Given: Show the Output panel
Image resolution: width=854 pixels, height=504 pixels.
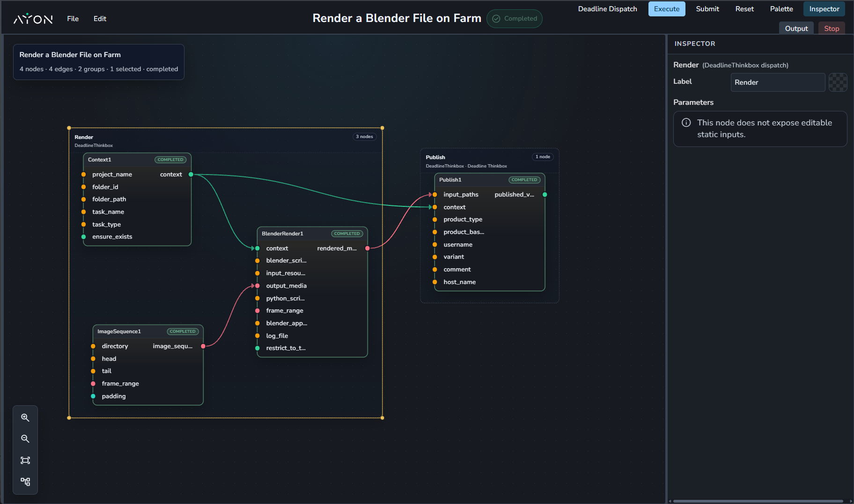Looking at the screenshot, I should tap(796, 29).
